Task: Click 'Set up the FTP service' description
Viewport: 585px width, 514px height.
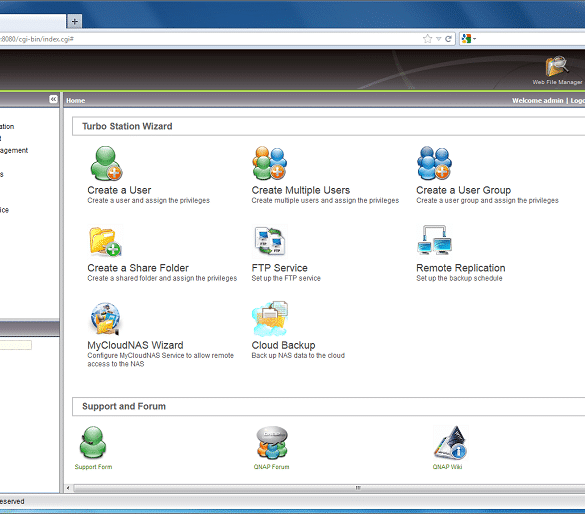Action: coord(286,278)
